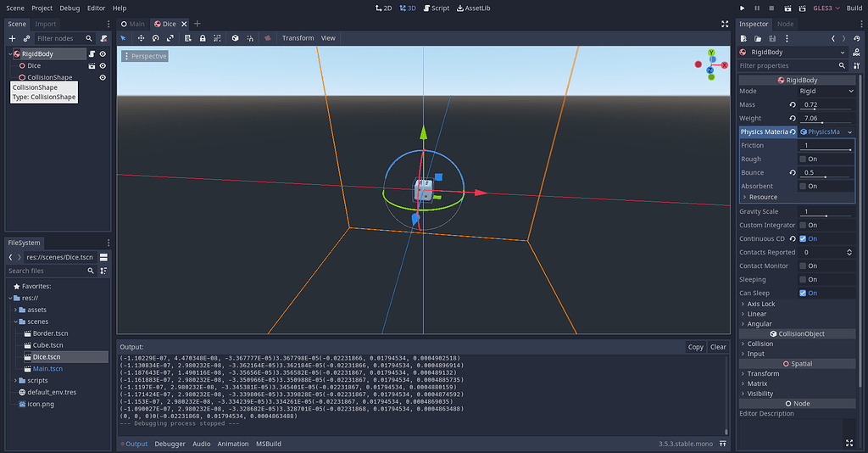Create a new resource in Inspector
The height and width of the screenshot is (453, 868).
point(743,39)
